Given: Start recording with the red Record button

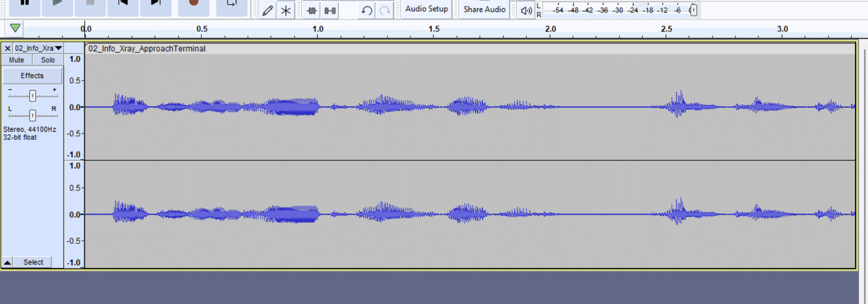Looking at the screenshot, I should (194, 4).
